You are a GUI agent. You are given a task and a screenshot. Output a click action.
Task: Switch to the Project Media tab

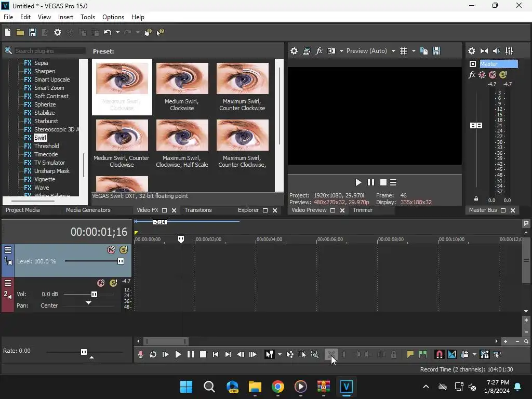tap(23, 210)
